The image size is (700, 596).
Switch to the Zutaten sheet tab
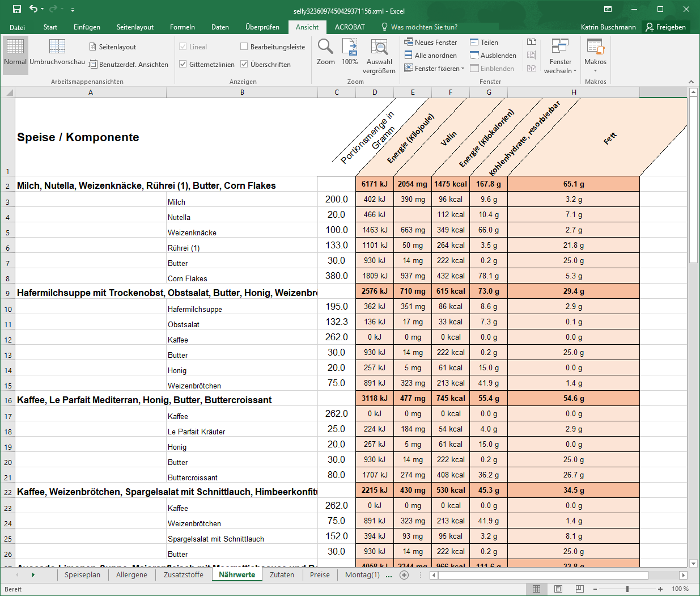tap(282, 575)
